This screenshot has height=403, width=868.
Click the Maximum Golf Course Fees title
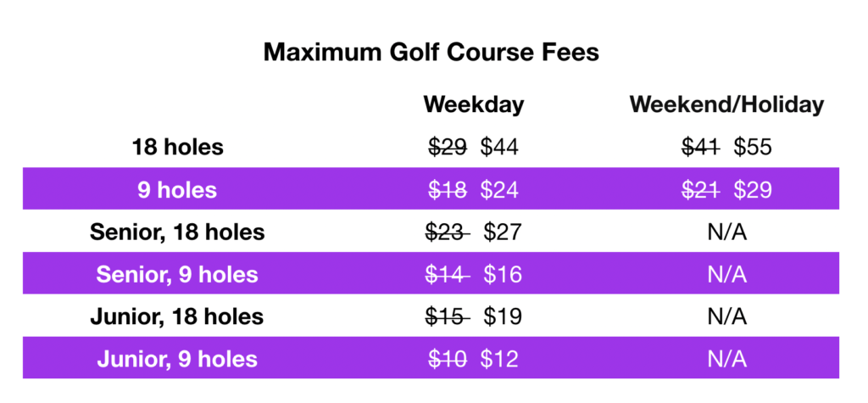click(x=431, y=52)
